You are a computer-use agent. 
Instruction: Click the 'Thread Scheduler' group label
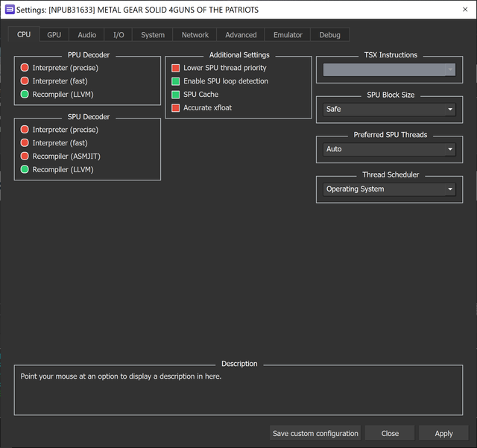point(391,174)
